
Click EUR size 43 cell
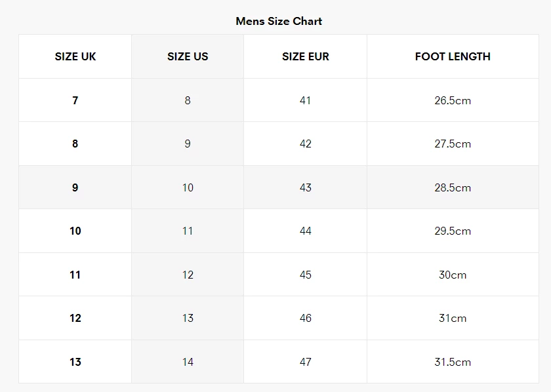point(305,187)
